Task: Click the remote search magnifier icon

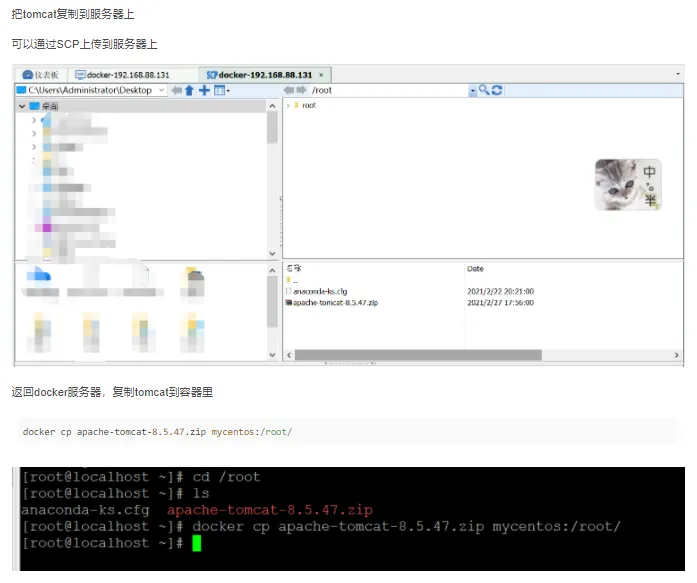Action: point(484,90)
